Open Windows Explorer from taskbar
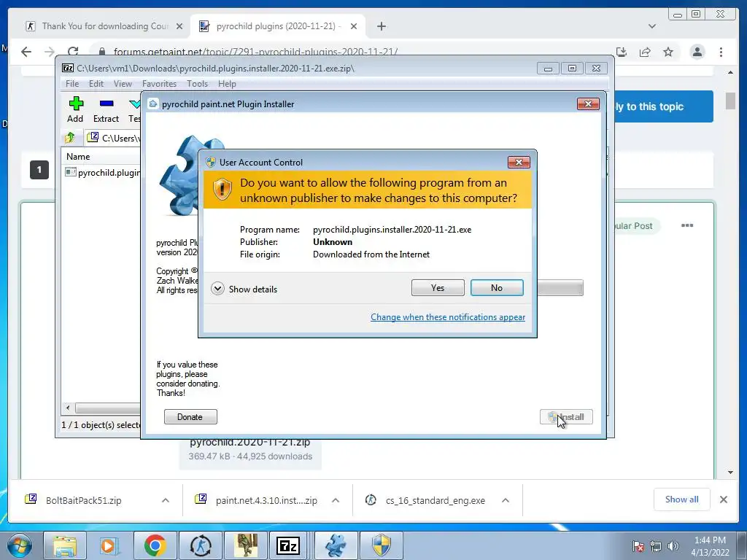The image size is (747, 560). click(65, 545)
